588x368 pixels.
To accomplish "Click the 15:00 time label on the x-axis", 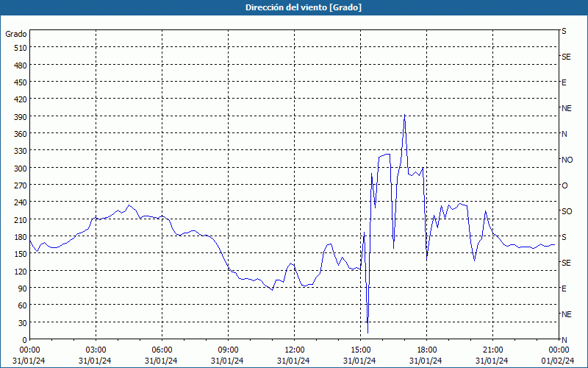I will coord(360,350).
